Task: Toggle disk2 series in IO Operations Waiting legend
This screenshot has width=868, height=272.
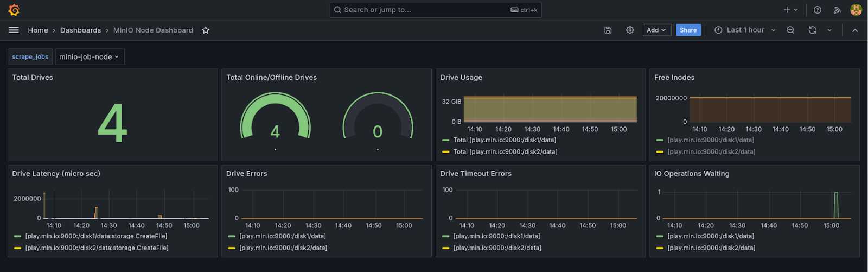Action: pyautogui.click(x=711, y=248)
